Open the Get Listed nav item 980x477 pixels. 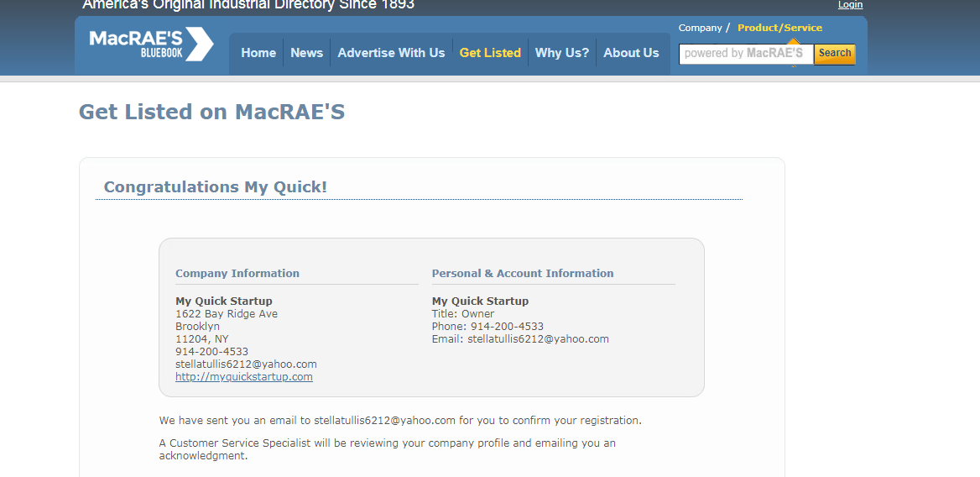click(490, 53)
